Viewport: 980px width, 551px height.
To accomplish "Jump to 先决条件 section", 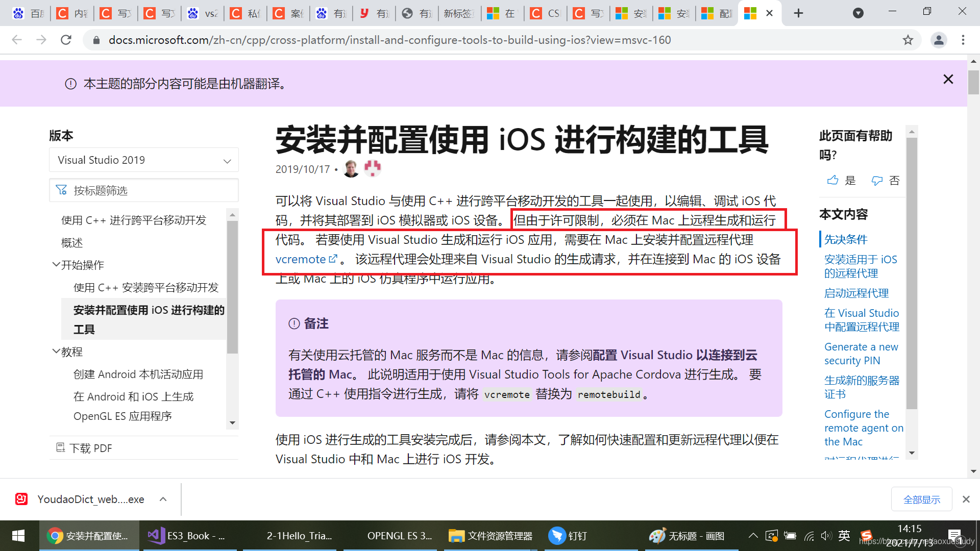I will pos(846,239).
